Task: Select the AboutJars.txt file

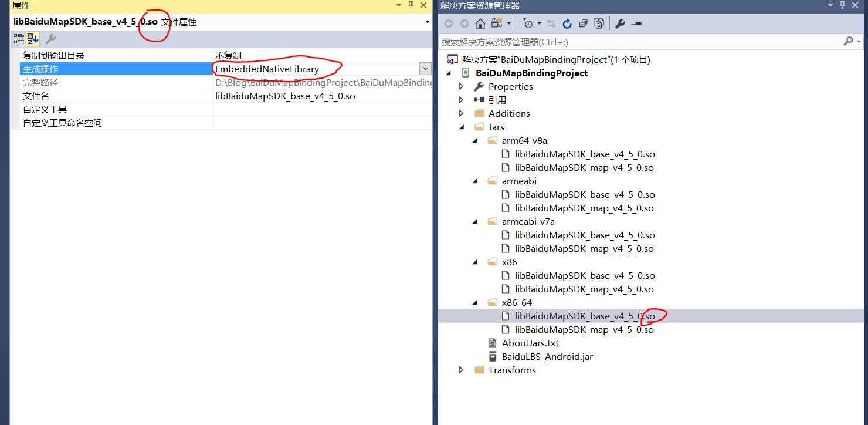Action: [530, 343]
